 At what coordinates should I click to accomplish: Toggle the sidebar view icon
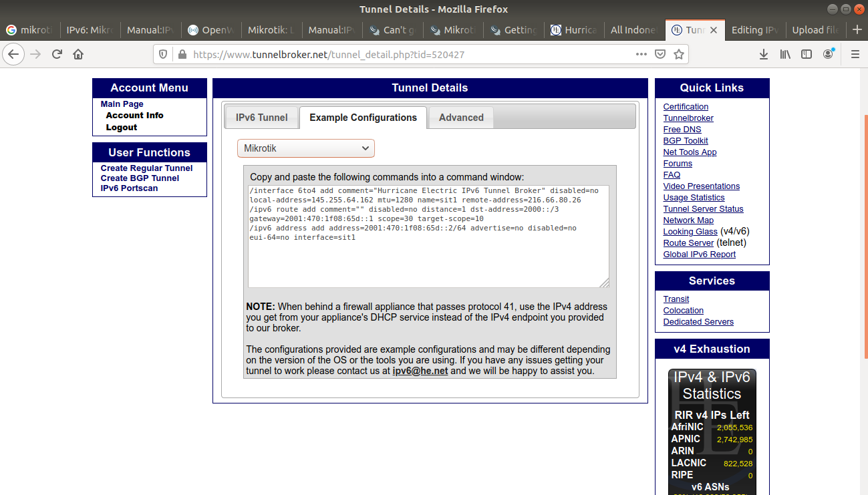pos(807,54)
